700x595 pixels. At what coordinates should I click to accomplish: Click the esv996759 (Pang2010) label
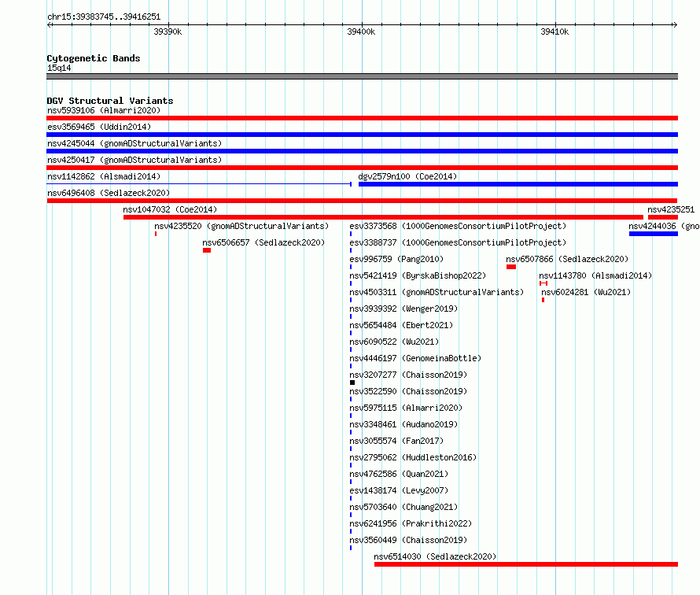point(396,259)
